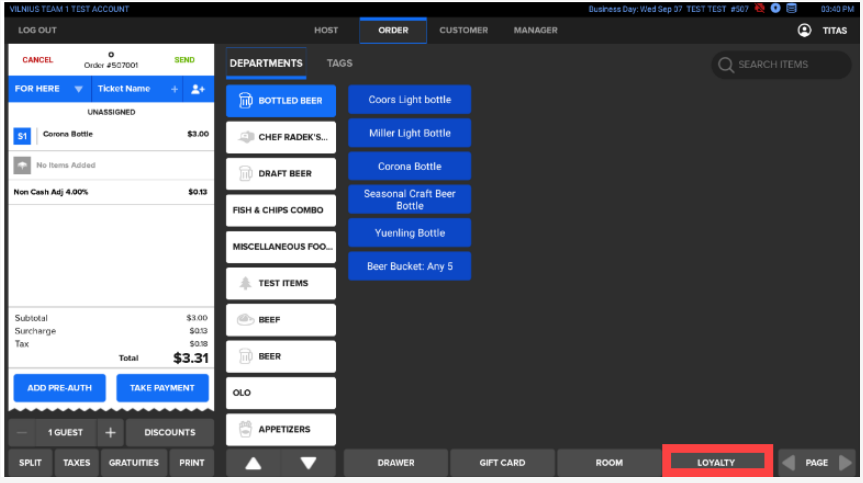Click the red offline status icon
The image size is (863, 483).
(x=760, y=8)
